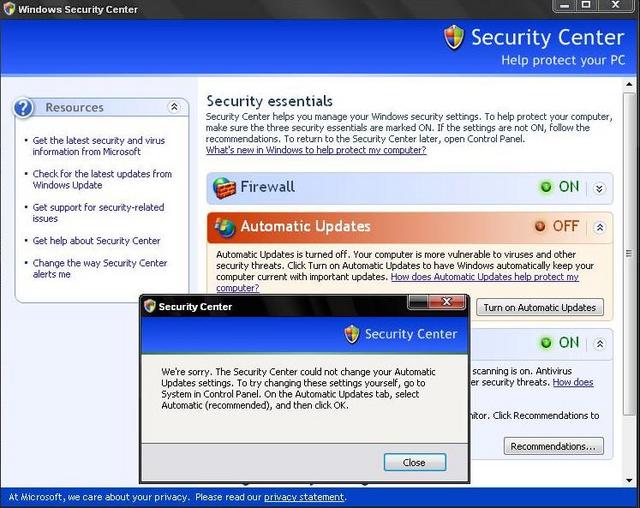The width and height of the screenshot is (640, 508).
Task: Click Turn on Automatic Updates button
Action: pyautogui.click(x=540, y=307)
